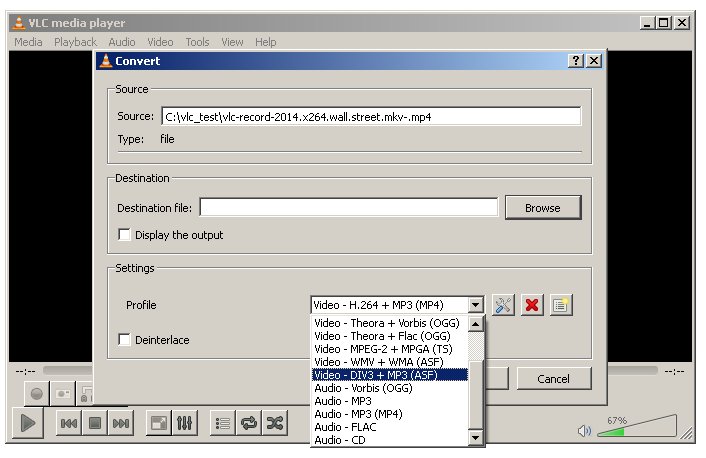Toggle loop repeat mode icon
The height and width of the screenshot is (458, 706).
(x=249, y=423)
